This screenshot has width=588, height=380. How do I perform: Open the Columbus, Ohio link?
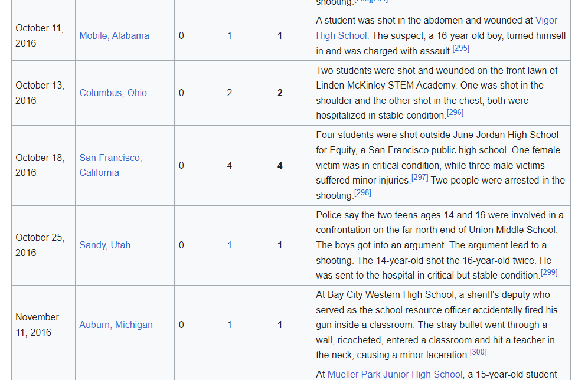point(113,93)
